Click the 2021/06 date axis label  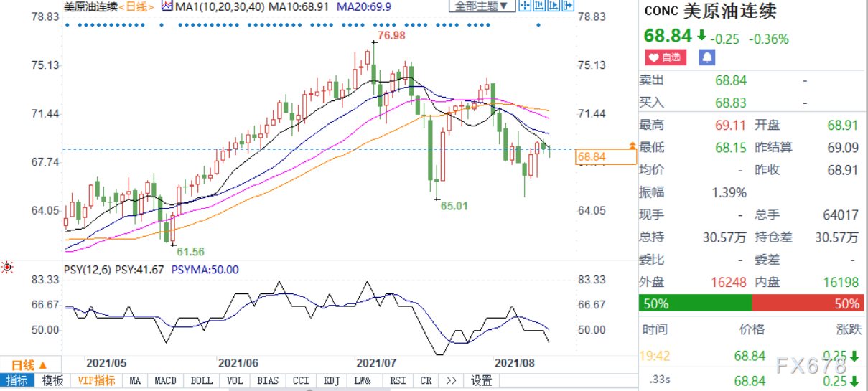pyautogui.click(x=238, y=363)
